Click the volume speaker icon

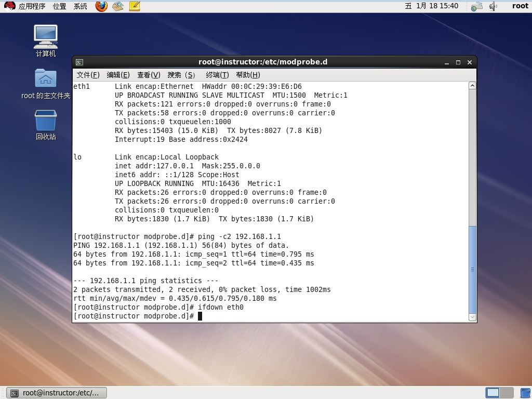(x=493, y=6)
